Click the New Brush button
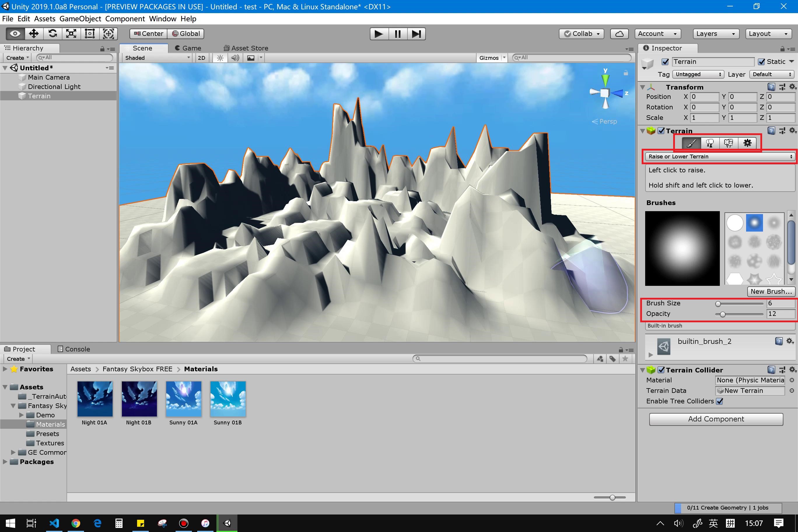Screen dimensions: 798x532 tap(771, 291)
